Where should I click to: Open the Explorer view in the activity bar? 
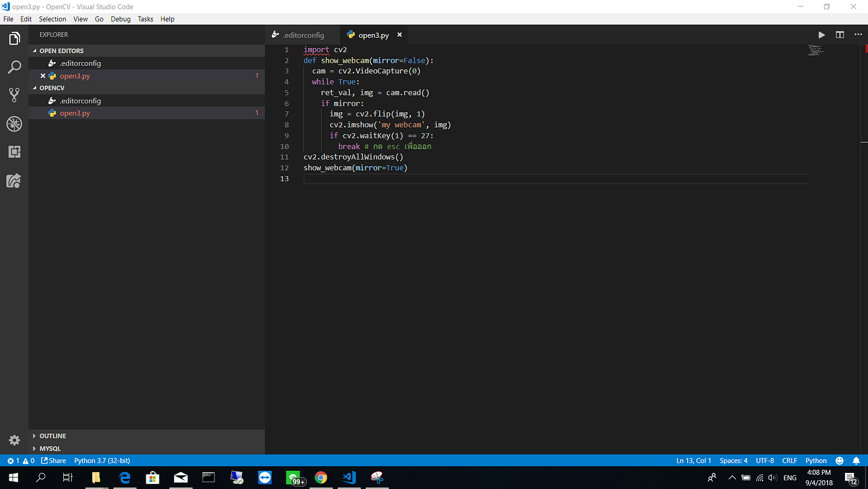tap(14, 38)
